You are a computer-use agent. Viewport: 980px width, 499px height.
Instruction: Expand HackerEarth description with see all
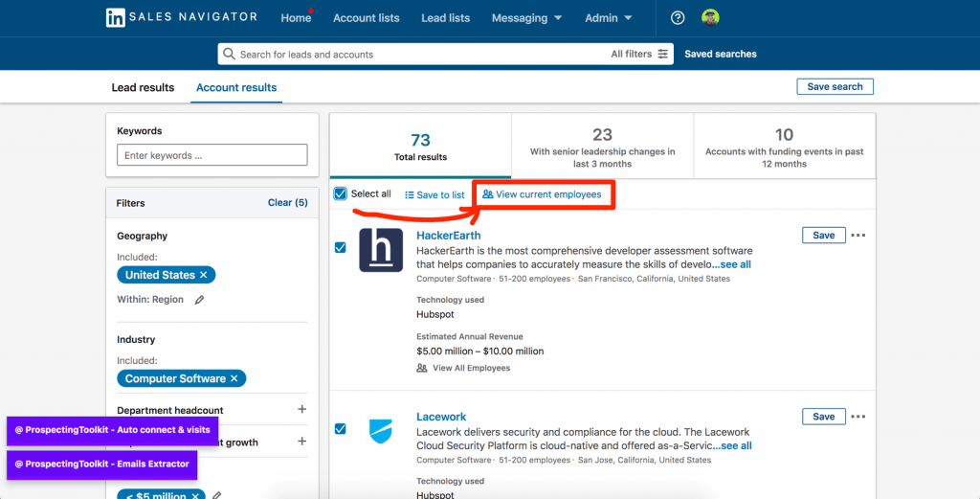click(x=731, y=264)
